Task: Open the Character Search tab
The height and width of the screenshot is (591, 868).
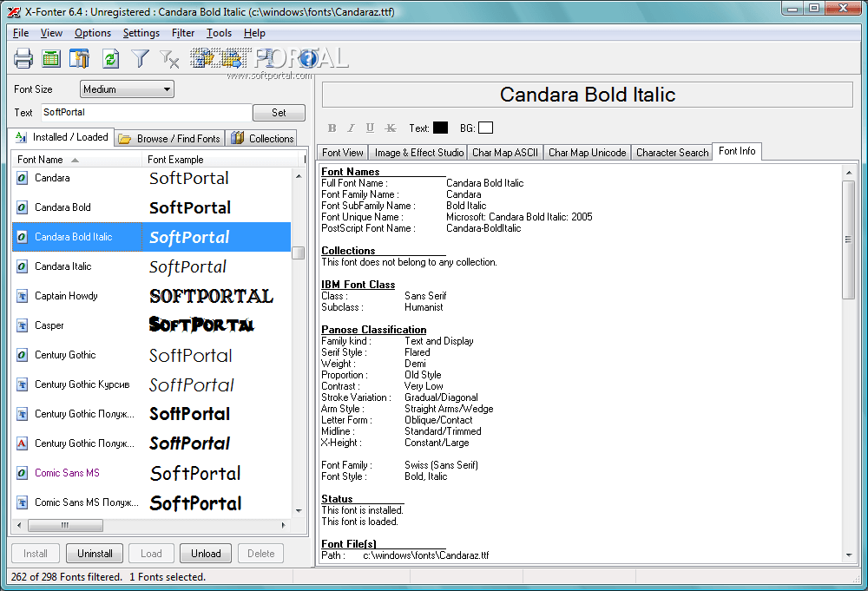Action: click(672, 152)
